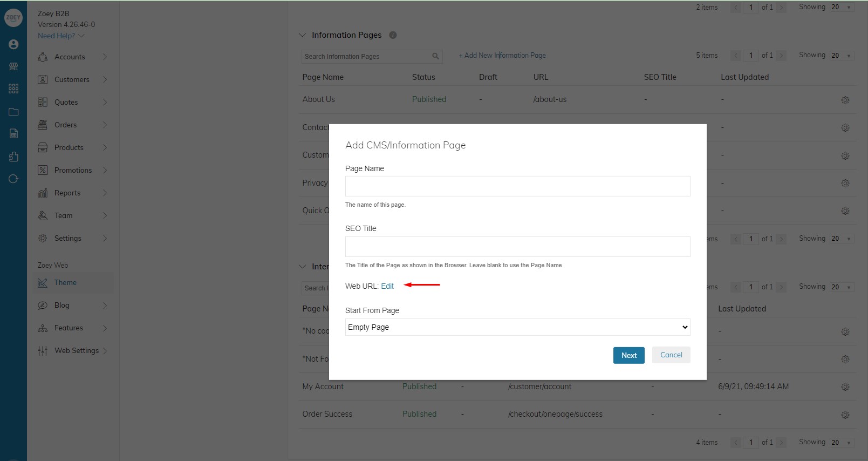
Task: Open the Customers menu
Action: pos(73,80)
